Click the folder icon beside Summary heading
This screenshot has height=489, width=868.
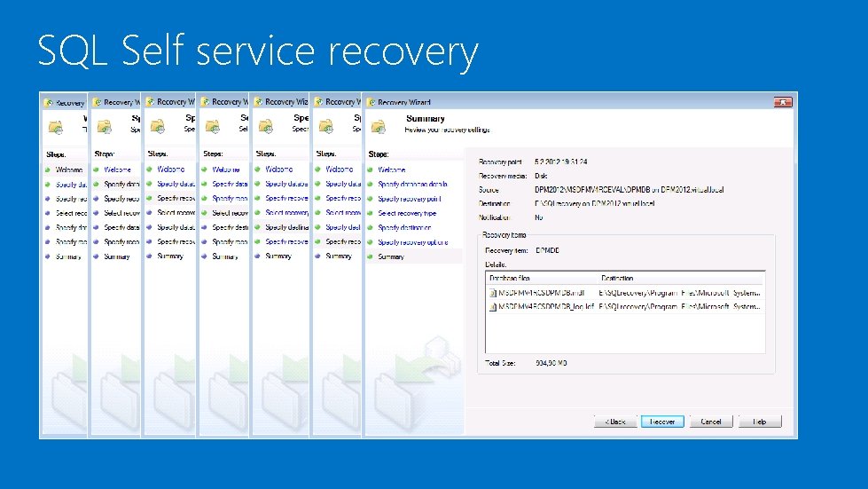point(379,127)
